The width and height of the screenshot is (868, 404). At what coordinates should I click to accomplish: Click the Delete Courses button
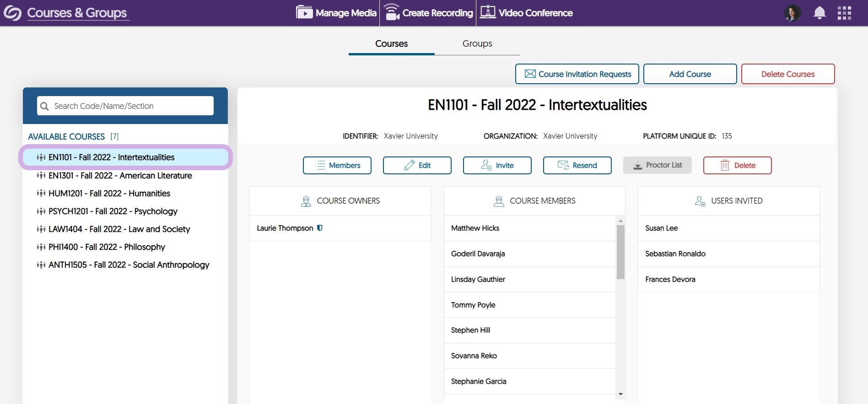click(x=787, y=74)
